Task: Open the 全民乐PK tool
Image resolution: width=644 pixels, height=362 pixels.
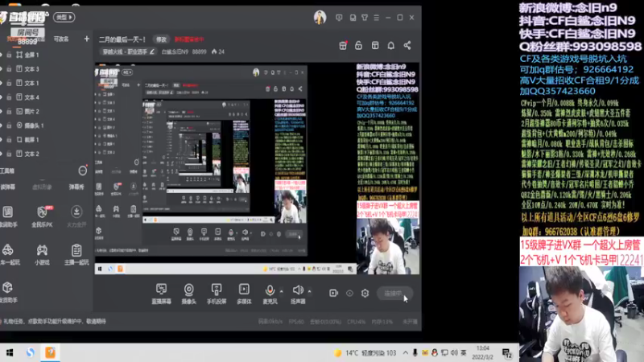Action: (x=42, y=216)
